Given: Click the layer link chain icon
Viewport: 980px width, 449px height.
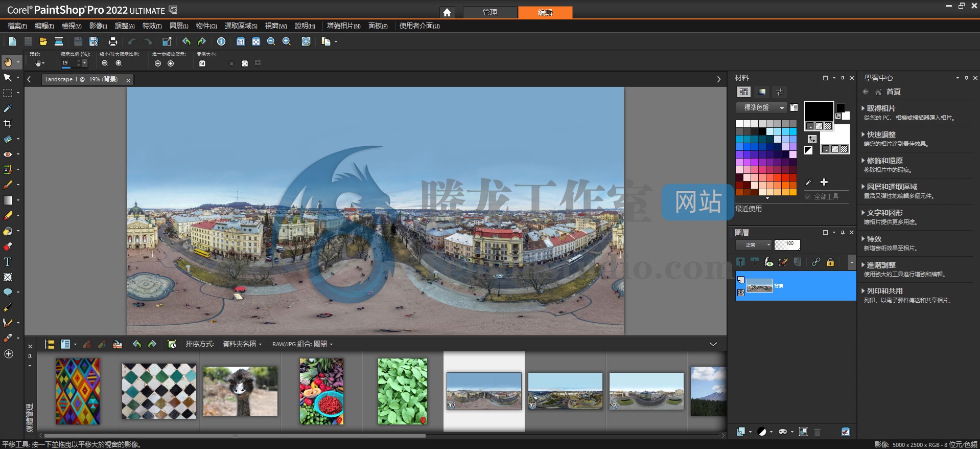Looking at the screenshot, I should pyautogui.click(x=816, y=262).
